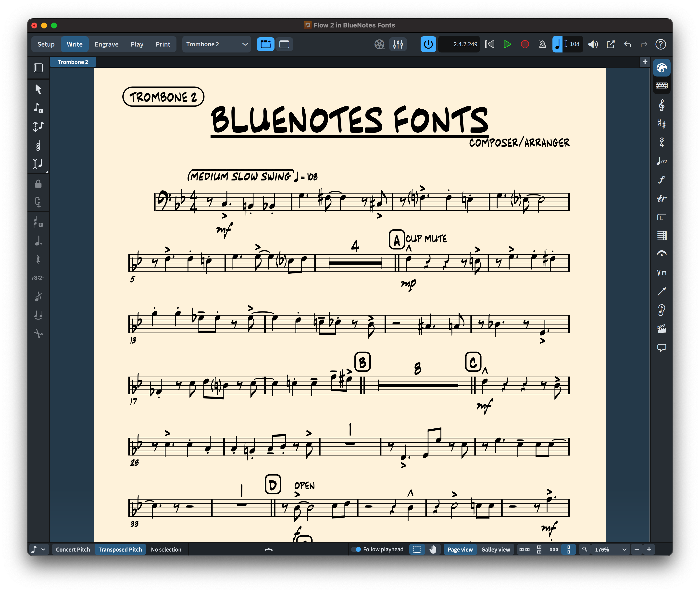The height and width of the screenshot is (592, 700).
Task: Hide or show all panels button
Action: [x=284, y=44]
